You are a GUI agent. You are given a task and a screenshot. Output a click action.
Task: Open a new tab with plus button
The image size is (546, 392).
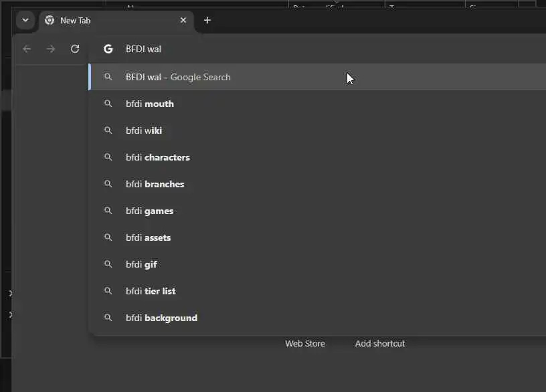pyautogui.click(x=207, y=20)
